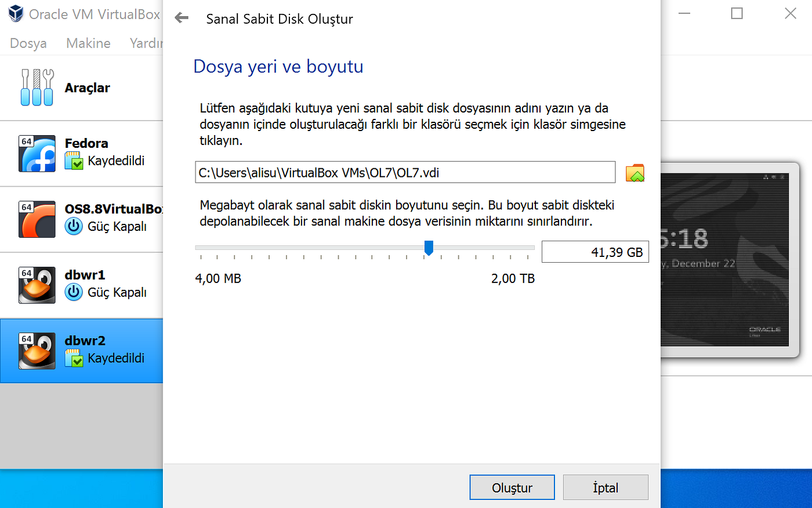Screen dimensions: 812x508
Task: Click the Kaydedildi status under dbwr2
Action: (116, 358)
